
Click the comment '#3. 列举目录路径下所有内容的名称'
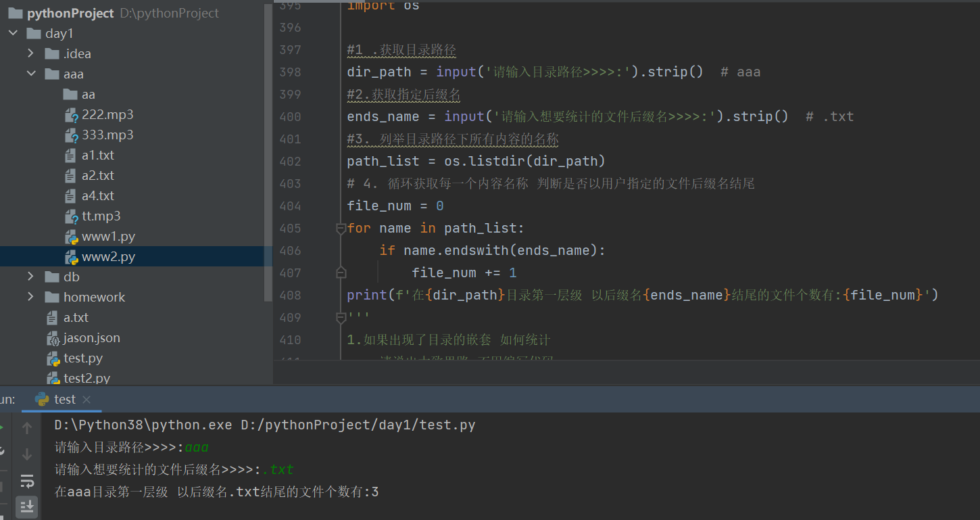(x=453, y=139)
